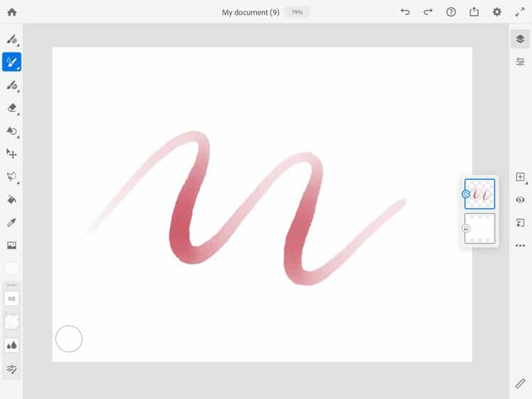Image resolution: width=532 pixels, height=399 pixels.
Task: Open the brush flow setting
Action: (11, 322)
